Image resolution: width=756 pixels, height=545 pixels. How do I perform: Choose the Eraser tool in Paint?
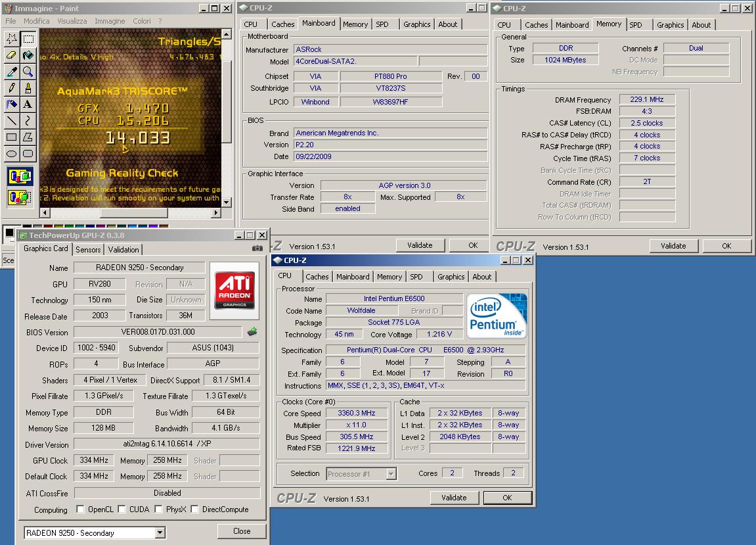[12, 55]
